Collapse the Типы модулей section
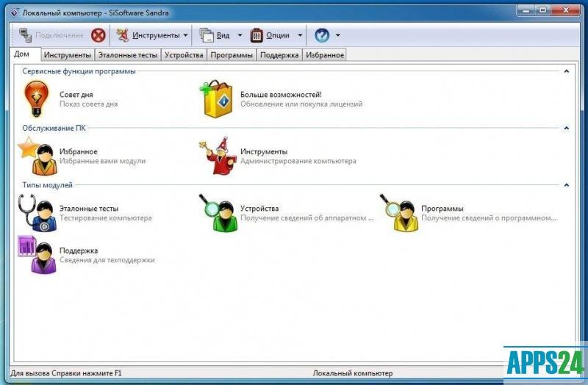This screenshot has height=385, width=588. click(567, 185)
